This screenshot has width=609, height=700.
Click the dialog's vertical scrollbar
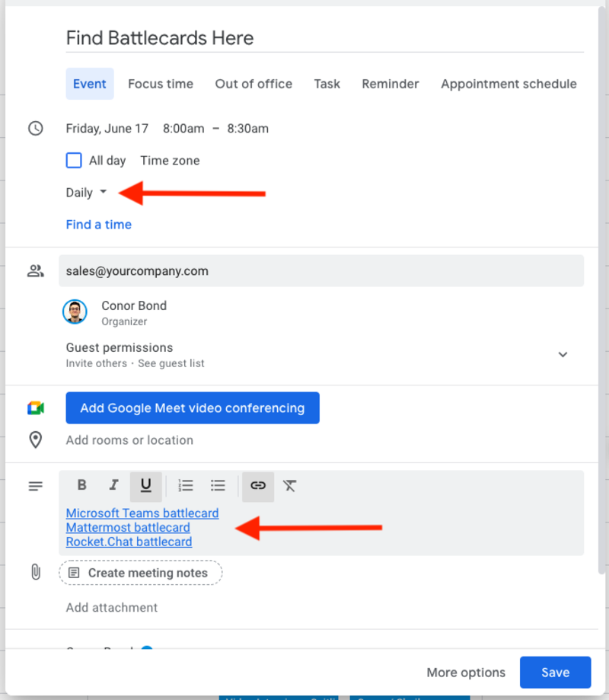pyautogui.click(x=602, y=290)
